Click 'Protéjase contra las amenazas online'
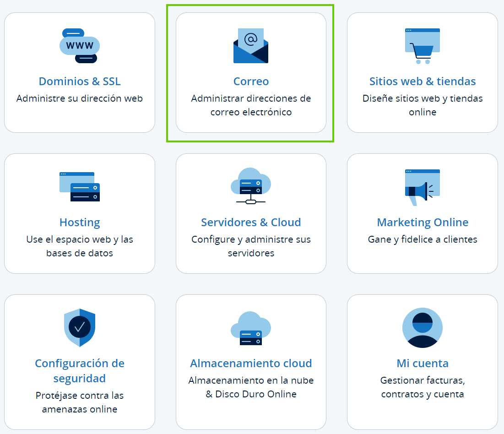The width and height of the screenshot is (504, 434). point(80,402)
